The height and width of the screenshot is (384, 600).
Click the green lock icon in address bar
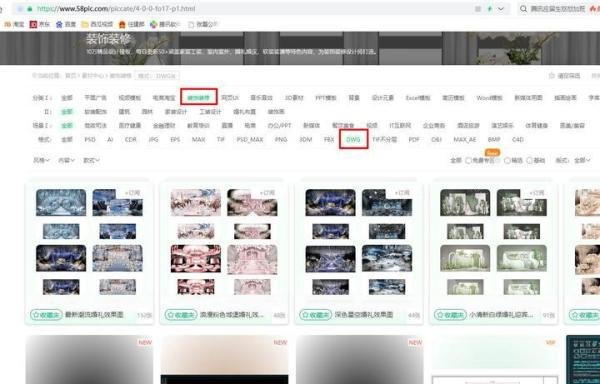[30, 8]
